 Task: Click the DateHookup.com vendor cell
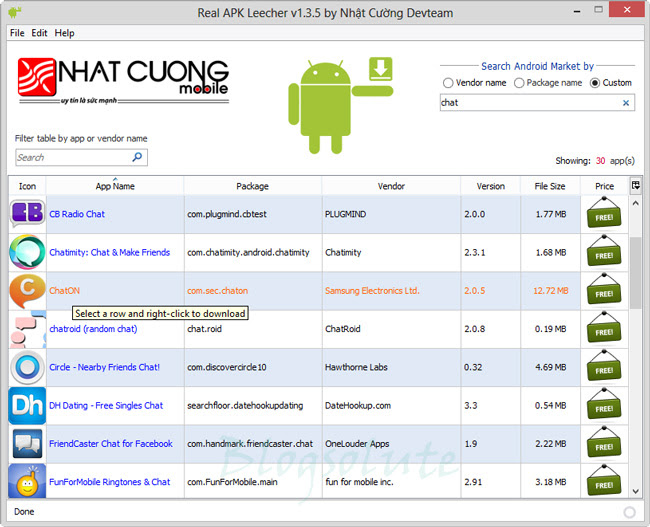(x=391, y=406)
